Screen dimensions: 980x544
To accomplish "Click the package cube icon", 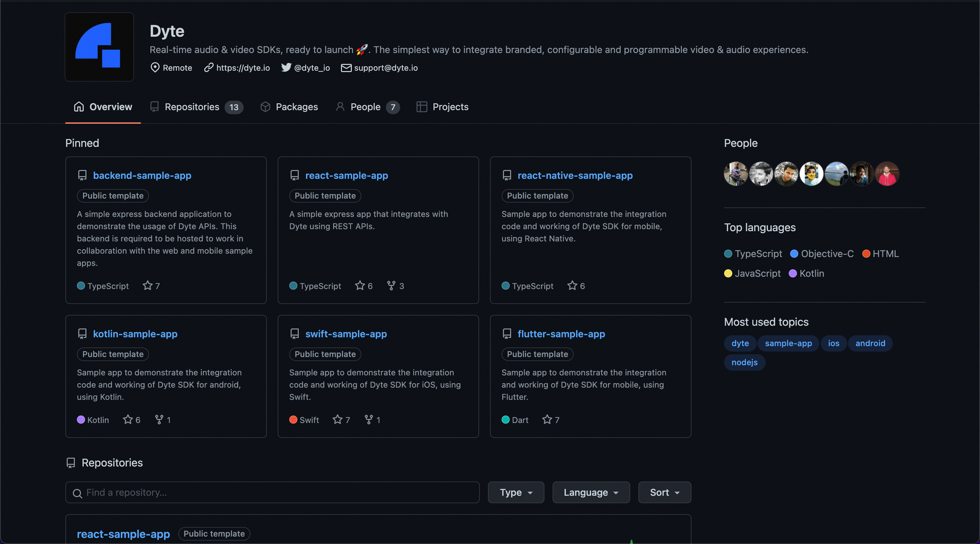I will (x=266, y=107).
